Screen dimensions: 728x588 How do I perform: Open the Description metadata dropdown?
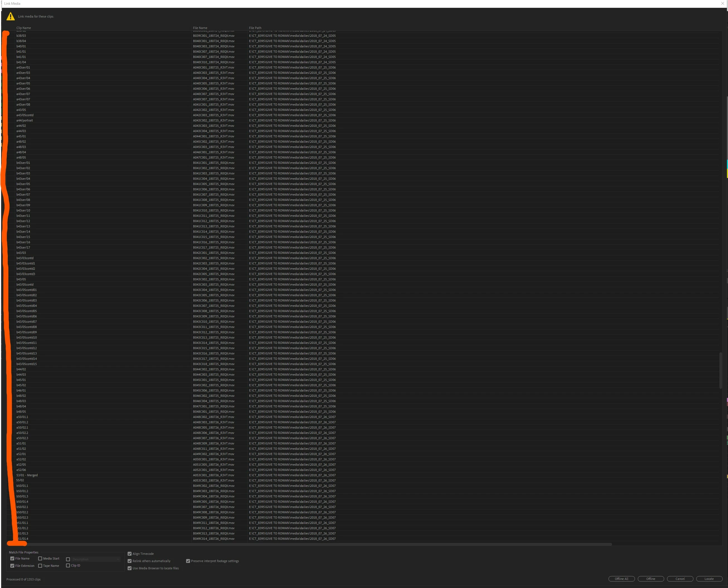(x=96, y=559)
